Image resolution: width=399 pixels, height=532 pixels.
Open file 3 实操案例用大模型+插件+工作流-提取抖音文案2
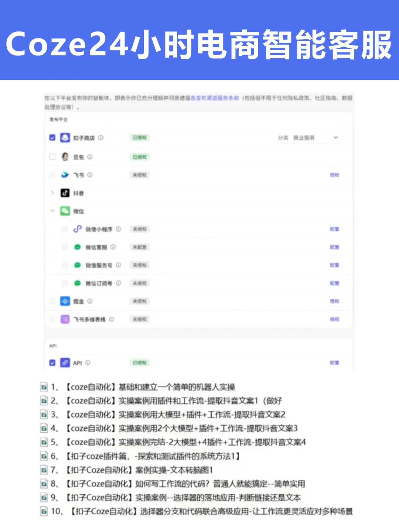click(x=163, y=415)
